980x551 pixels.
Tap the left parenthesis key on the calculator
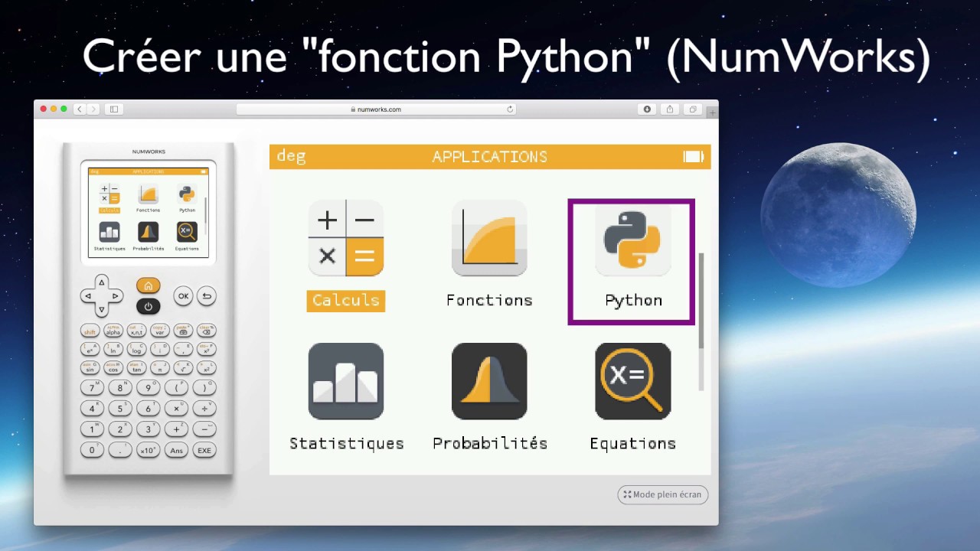[x=176, y=388]
